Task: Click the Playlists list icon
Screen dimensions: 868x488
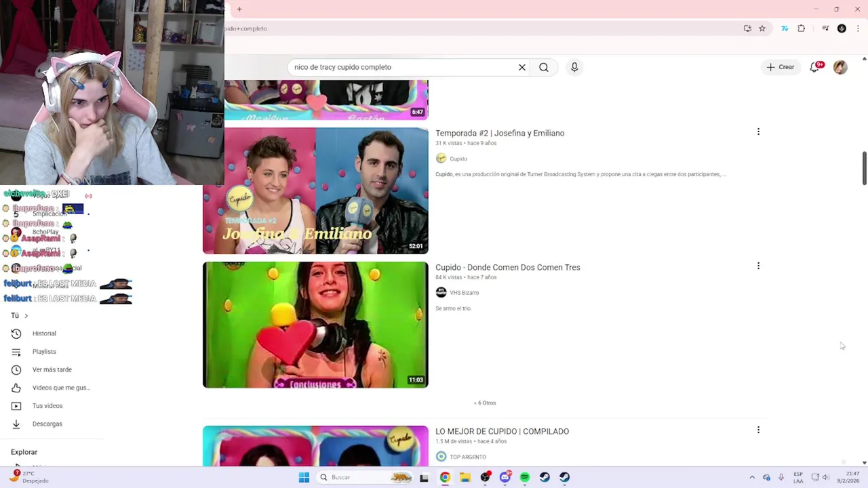Action: (x=17, y=352)
